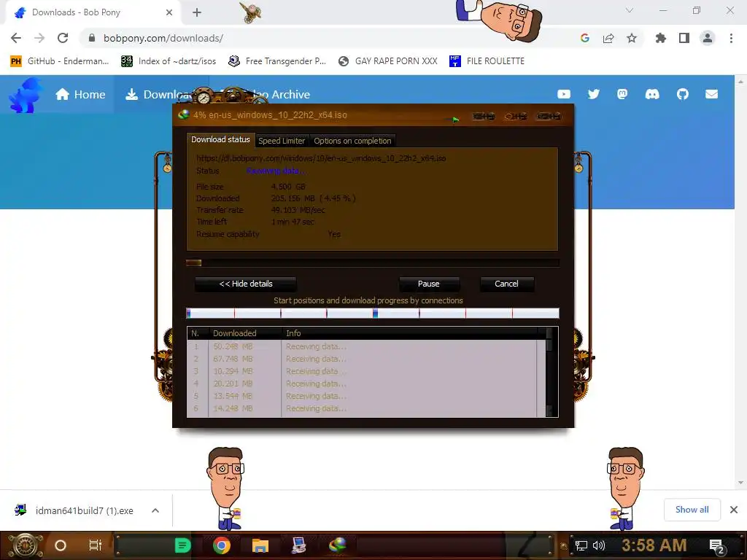The height and width of the screenshot is (560, 747).
Task: Open the computer icon app on taskbar
Action: point(298,545)
